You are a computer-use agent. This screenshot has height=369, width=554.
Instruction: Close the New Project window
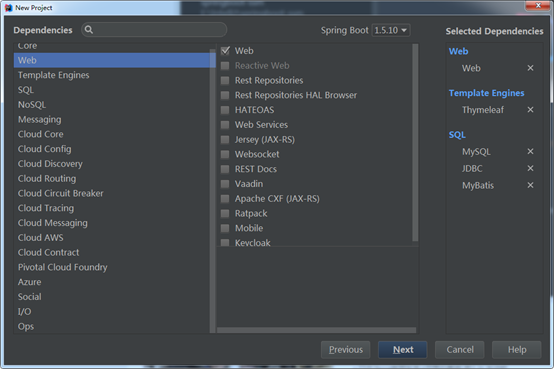point(538,6)
